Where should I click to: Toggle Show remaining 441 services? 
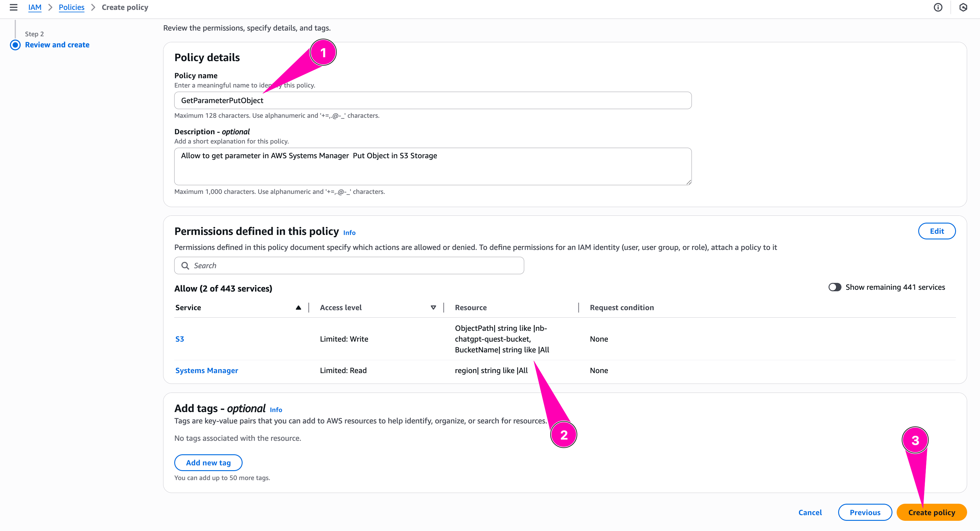click(x=835, y=287)
